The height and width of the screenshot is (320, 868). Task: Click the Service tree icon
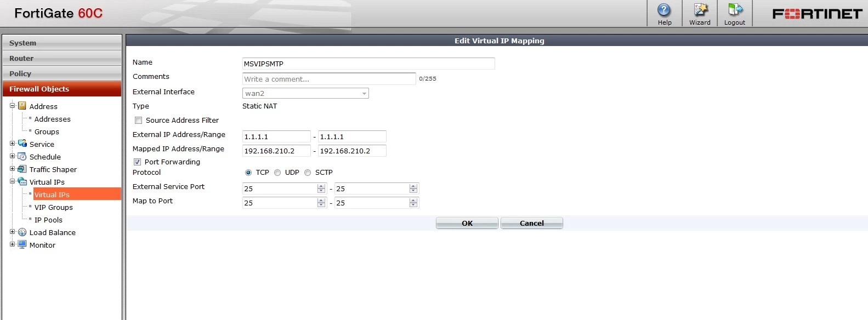click(x=22, y=144)
